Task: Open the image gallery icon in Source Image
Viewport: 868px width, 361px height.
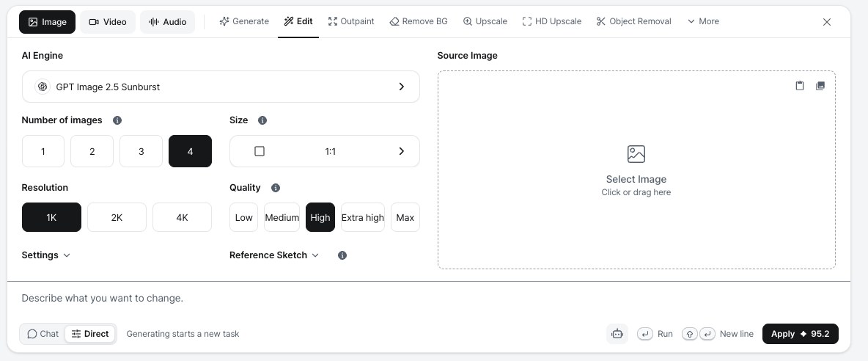Action: [820, 86]
